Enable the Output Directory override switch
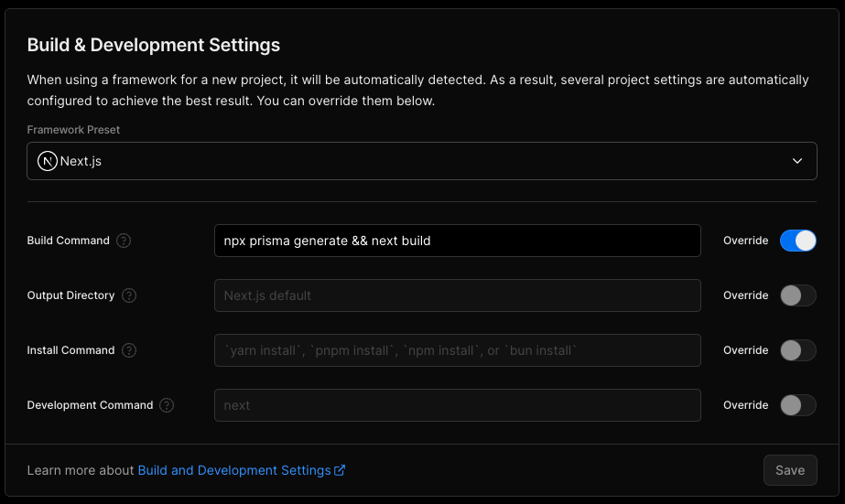 (797, 295)
